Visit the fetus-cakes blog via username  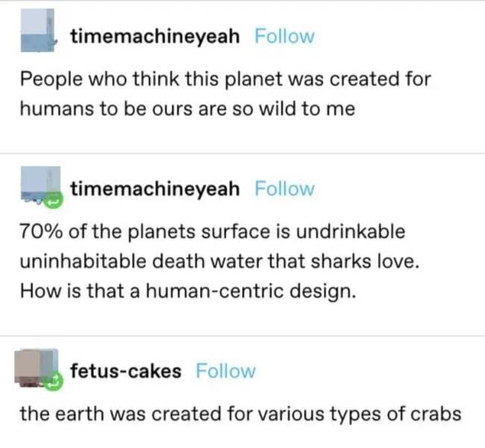(126, 371)
